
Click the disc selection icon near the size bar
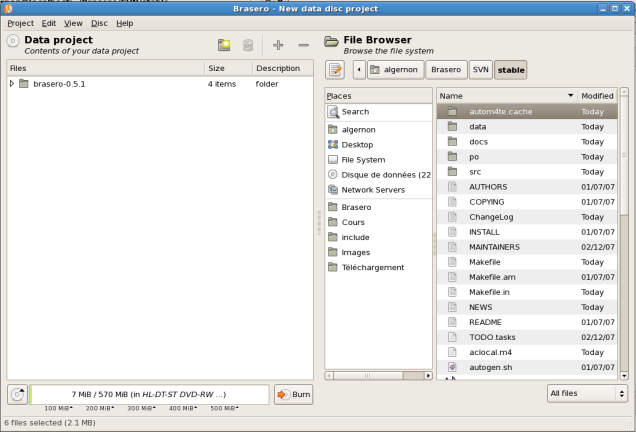(x=17, y=394)
